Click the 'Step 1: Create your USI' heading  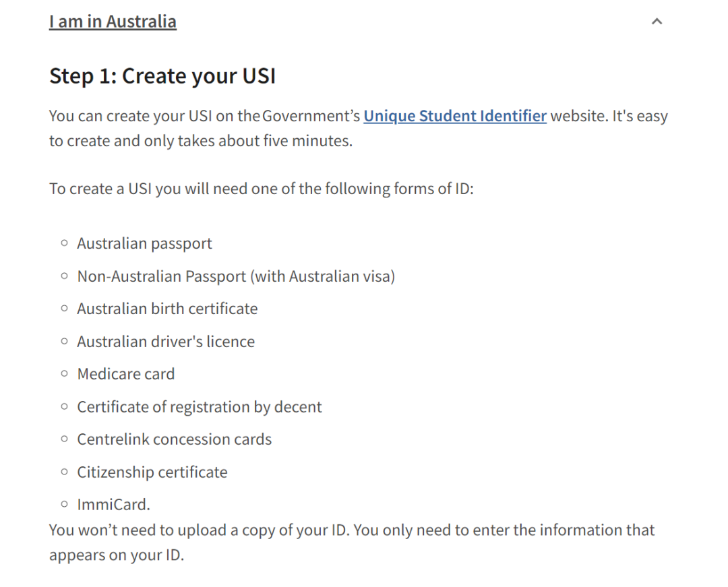(162, 75)
